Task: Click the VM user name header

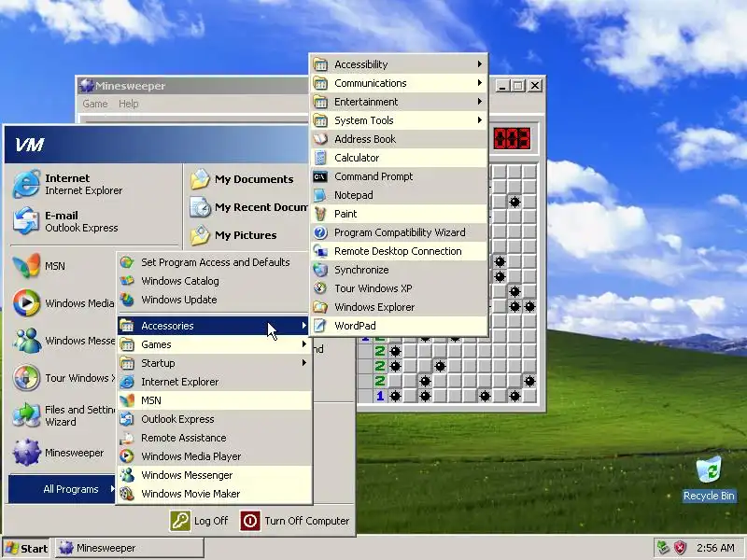Action: (x=30, y=145)
